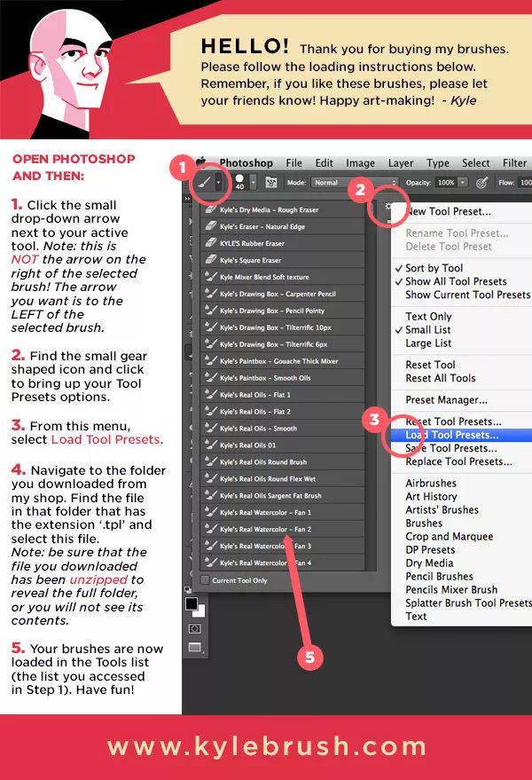This screenshot has width=532, height=780.
Task: Select KYLE'S Rubber Eraser preset
Action: [283, 243]
